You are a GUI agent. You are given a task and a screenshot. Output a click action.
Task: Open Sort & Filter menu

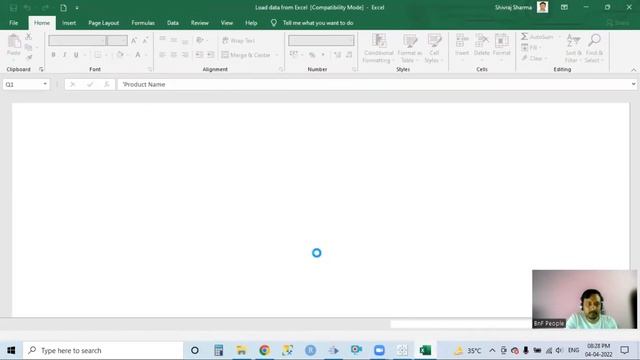pyautogui.click(x=573, y=49)
